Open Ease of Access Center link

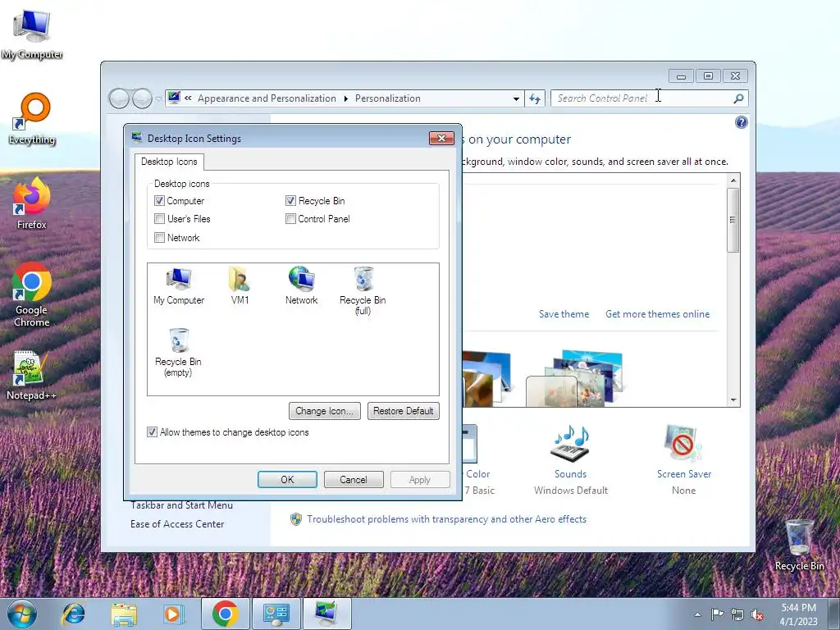coord(177,524)
